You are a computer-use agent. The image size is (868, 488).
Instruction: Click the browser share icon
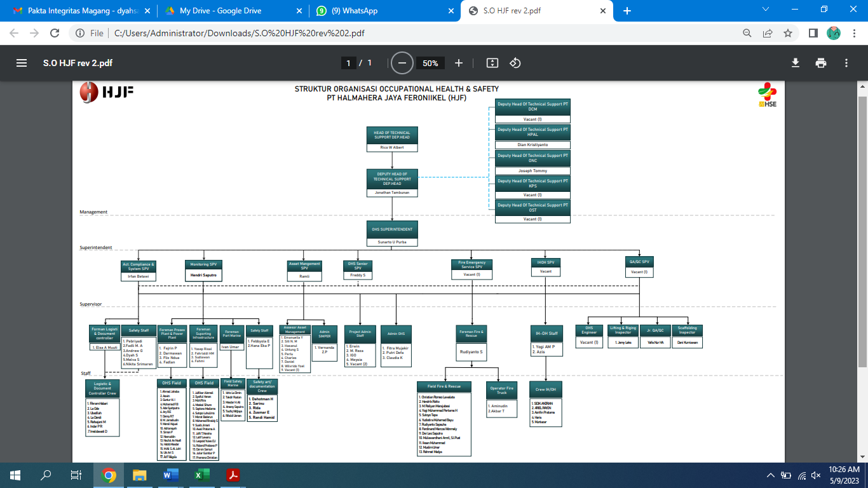pyautogui.click(x=768, y=33)
